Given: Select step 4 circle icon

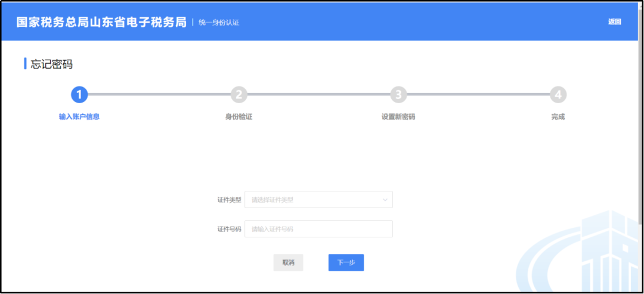Looking at the screenshot, I should [558, 95].
